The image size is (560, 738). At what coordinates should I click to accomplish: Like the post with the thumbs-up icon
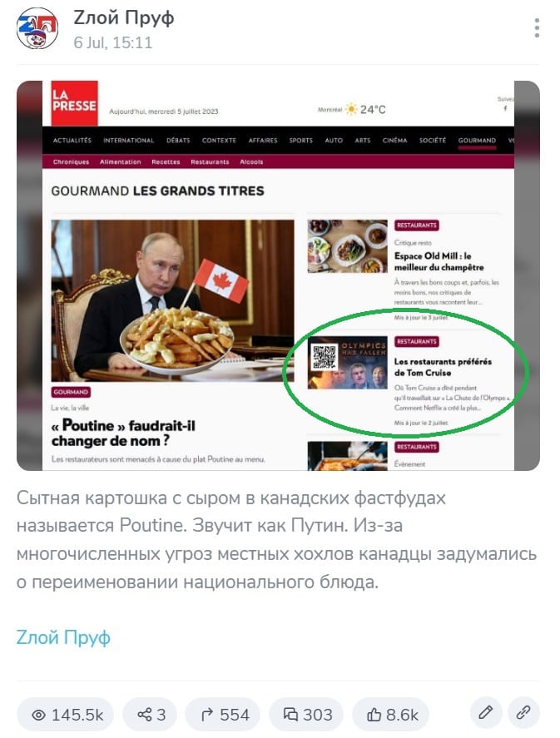(x=391, y=715)
